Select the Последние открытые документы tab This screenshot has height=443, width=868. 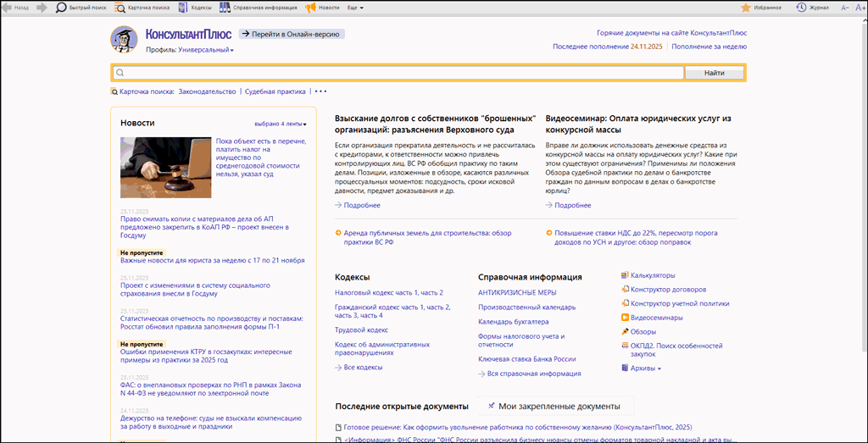tap(402, 407)
